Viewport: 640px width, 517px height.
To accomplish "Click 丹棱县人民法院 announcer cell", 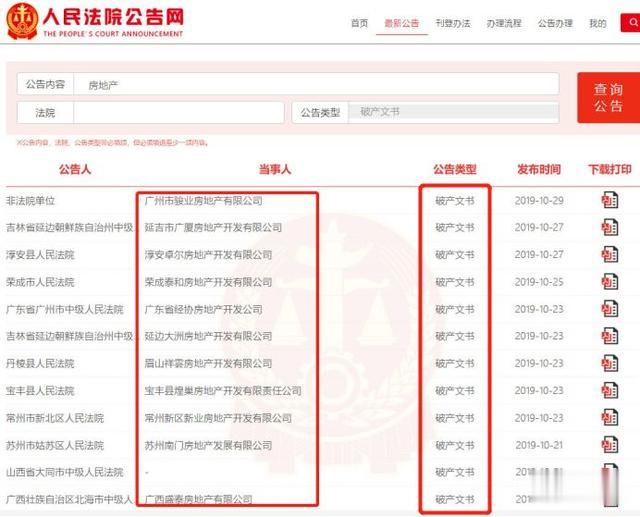I will pyautogui.click(x=40, y=364).
